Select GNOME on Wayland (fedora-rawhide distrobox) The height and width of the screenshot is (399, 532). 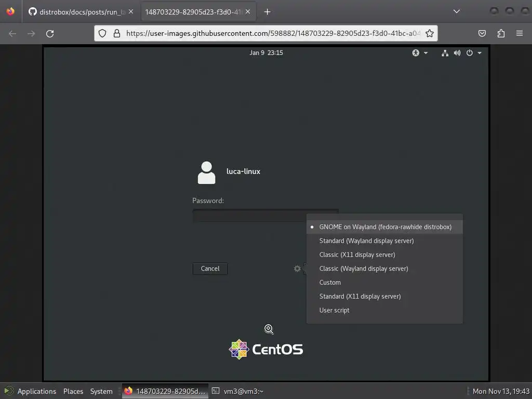384,227
